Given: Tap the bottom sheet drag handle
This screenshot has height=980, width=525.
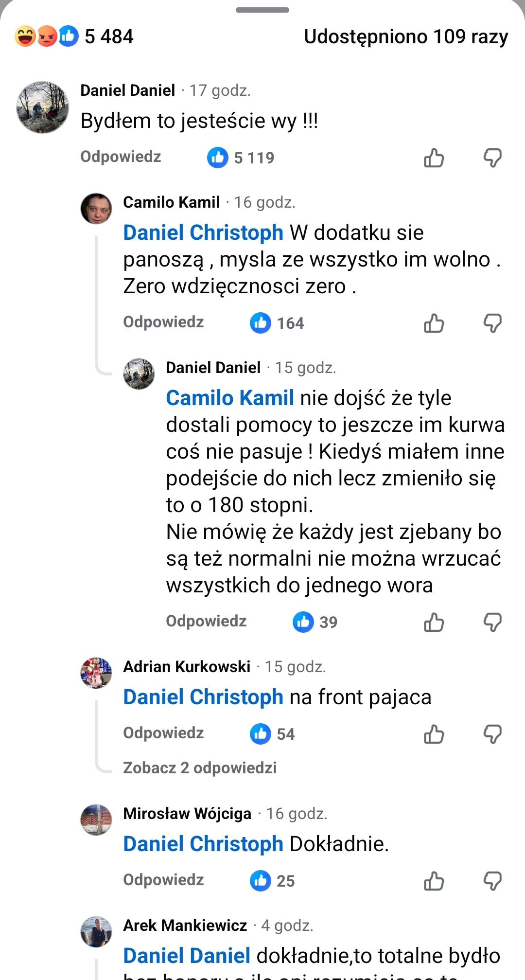Looking at the screenshot, I should [262, 10].
